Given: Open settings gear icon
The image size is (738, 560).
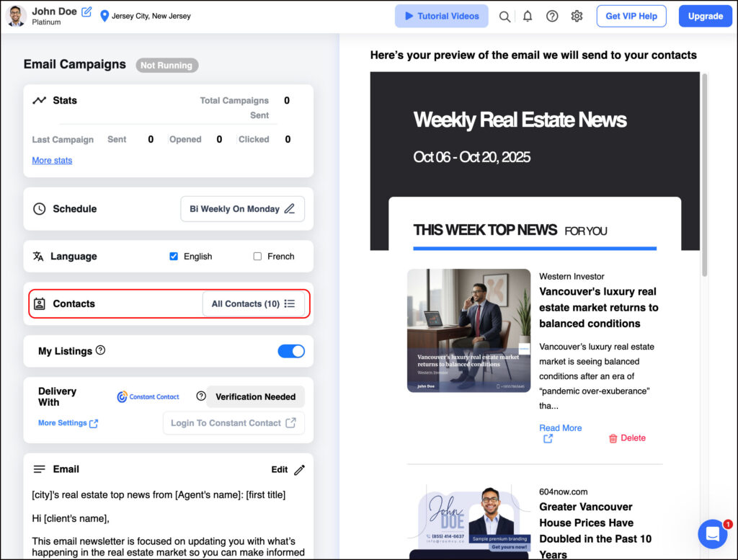Looking at the screenshot, I should click(x=577, y=16).
